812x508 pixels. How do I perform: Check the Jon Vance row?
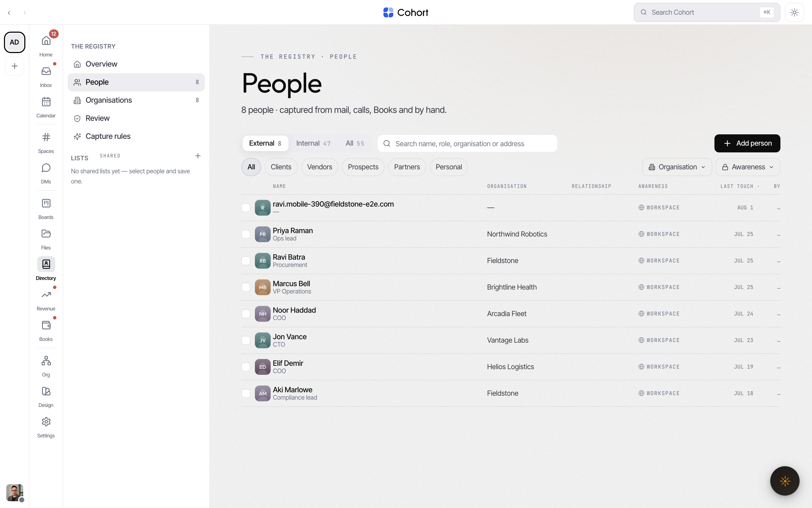[x=246, y=340]
